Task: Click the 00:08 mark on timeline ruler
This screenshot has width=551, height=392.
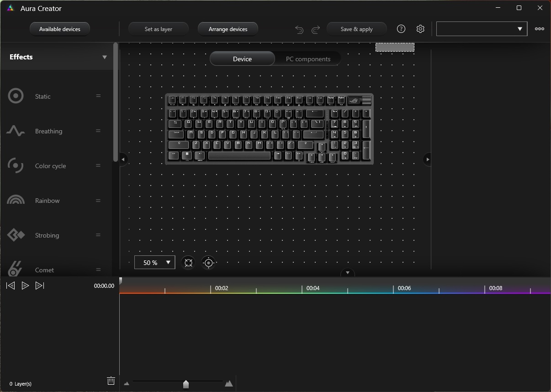Action: [x=496, y=288]
